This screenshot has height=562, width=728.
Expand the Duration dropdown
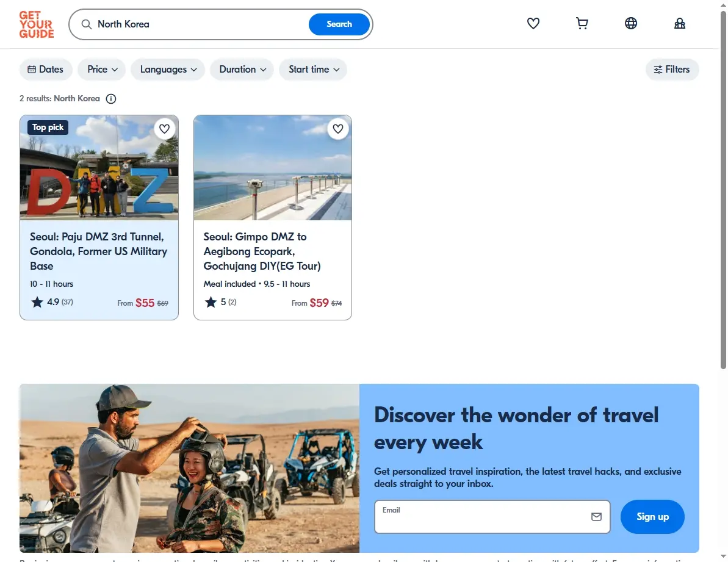point(242,70)
